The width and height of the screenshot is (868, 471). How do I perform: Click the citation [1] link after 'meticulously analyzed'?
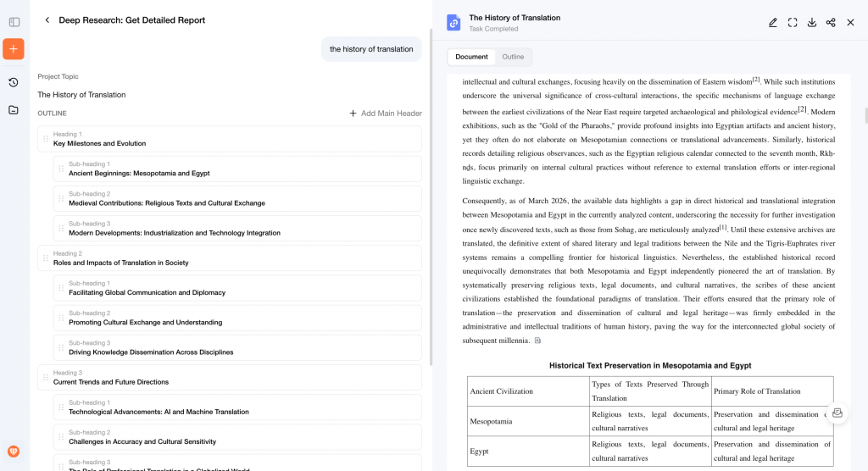coord(723,228)
